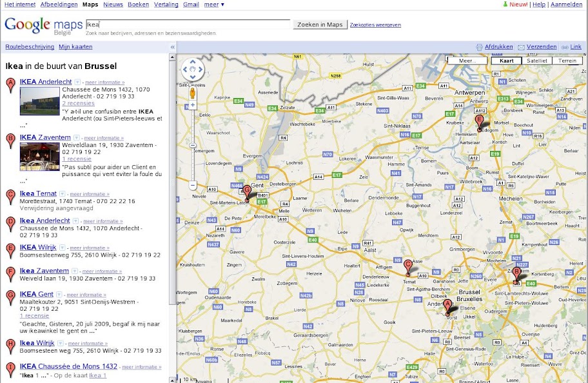Screen dimensions: 588x383
Task: Pan map left with navigation arrow
Action: coord(185,70)
